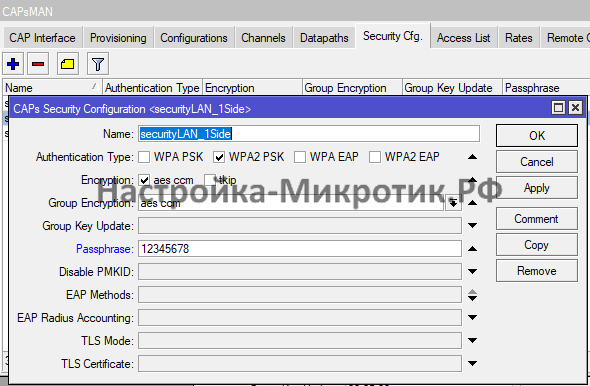Tick the WPA2 EAP checkbox
The image size is (590, 386).
375,157
